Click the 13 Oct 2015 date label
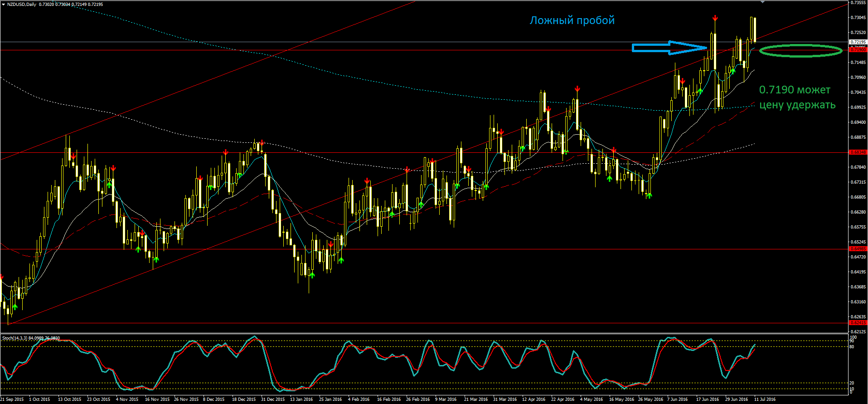 tap(69, 399)
